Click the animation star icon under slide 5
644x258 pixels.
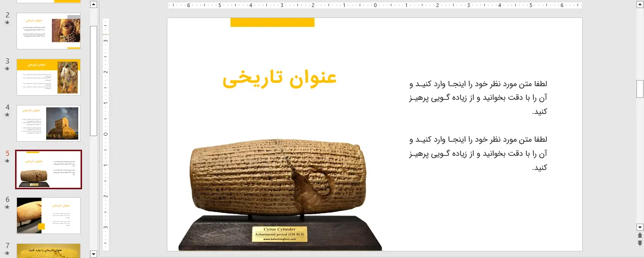(x=7, y=161)
